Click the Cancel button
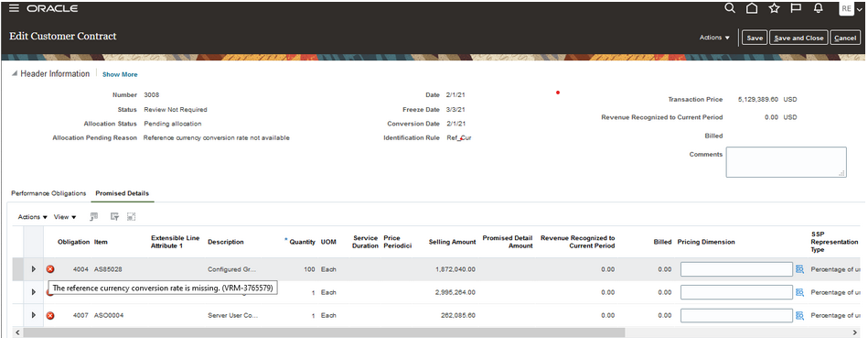 click(845, 38)
